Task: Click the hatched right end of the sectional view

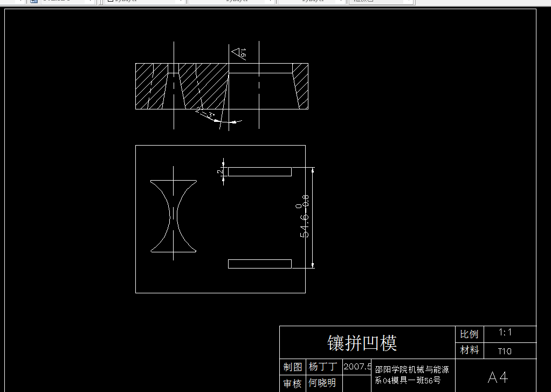Action: coord(301,86)
